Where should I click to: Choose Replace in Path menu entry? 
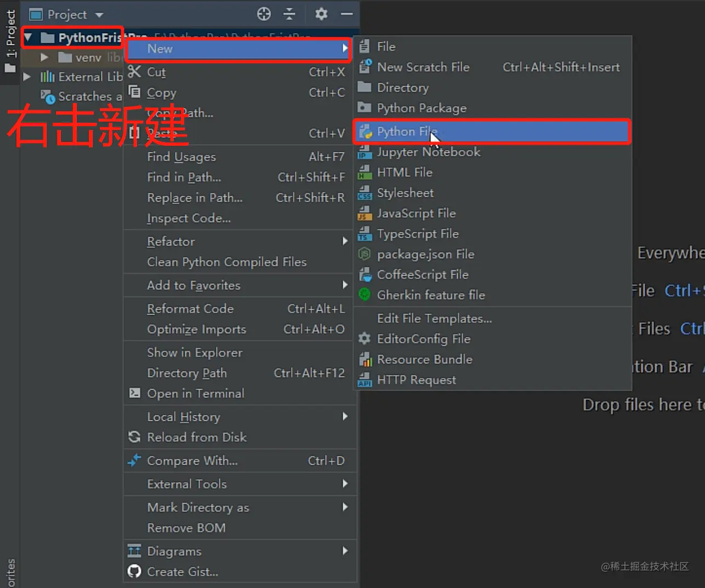240,197
